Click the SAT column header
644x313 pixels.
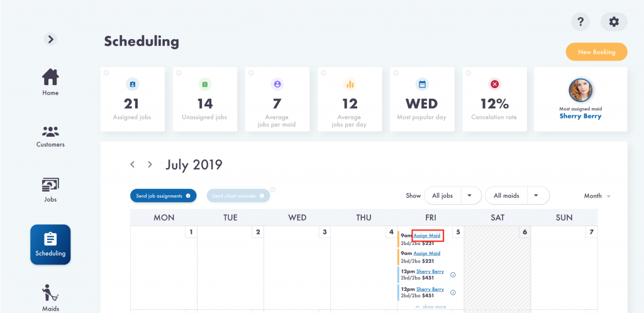pyautogui.click(x=497, y=217)
